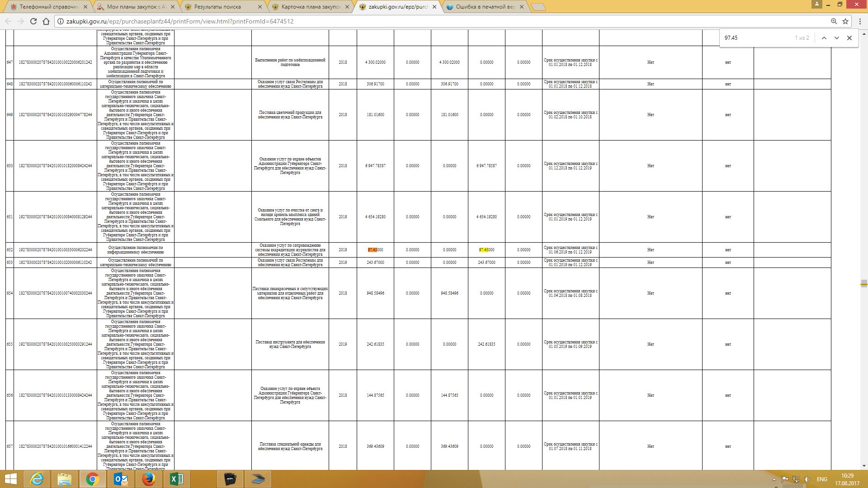Open the Chrome three-dot menu
This screenshot has height=488, width=868.
click(x=859, y=21)
